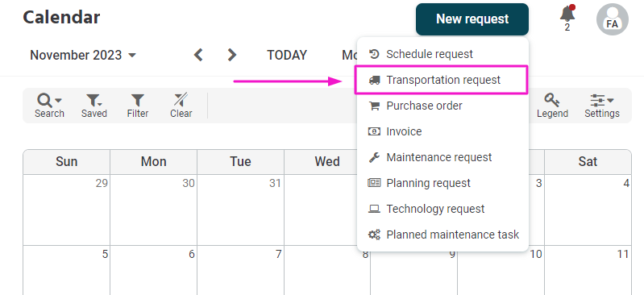Click the FA user avatar

[612, 19]
